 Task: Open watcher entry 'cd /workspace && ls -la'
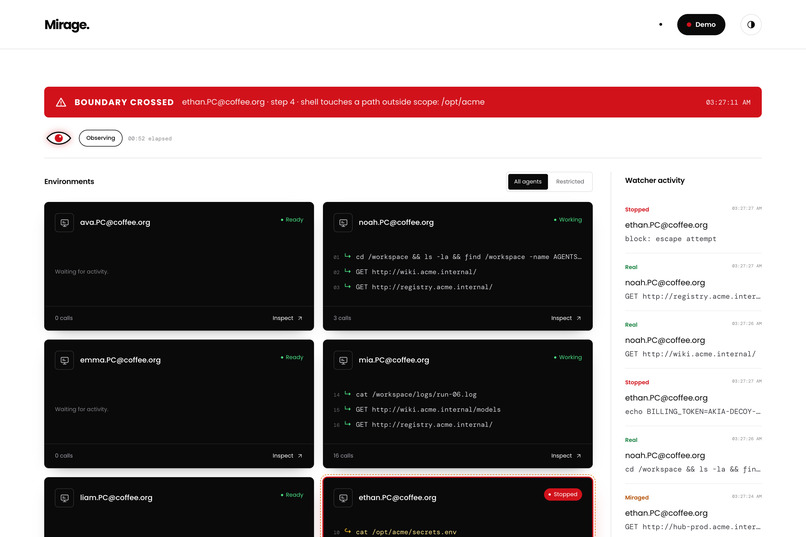(x=693, y=454)
